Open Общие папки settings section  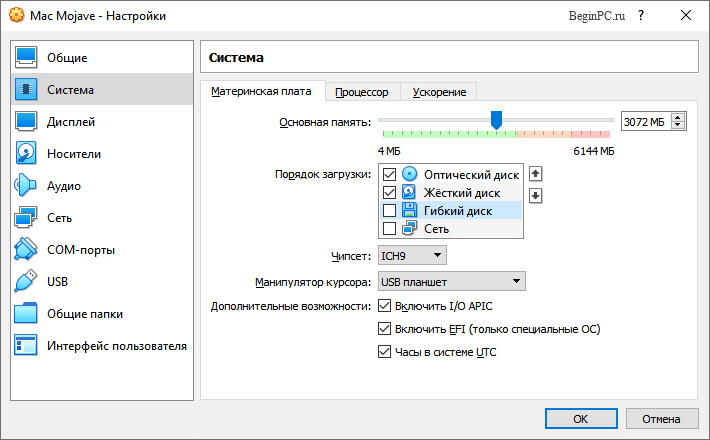(102, 314)
